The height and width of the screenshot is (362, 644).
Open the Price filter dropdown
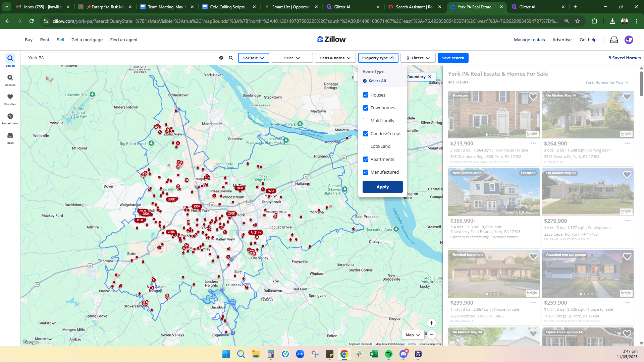tap(292, 58)
